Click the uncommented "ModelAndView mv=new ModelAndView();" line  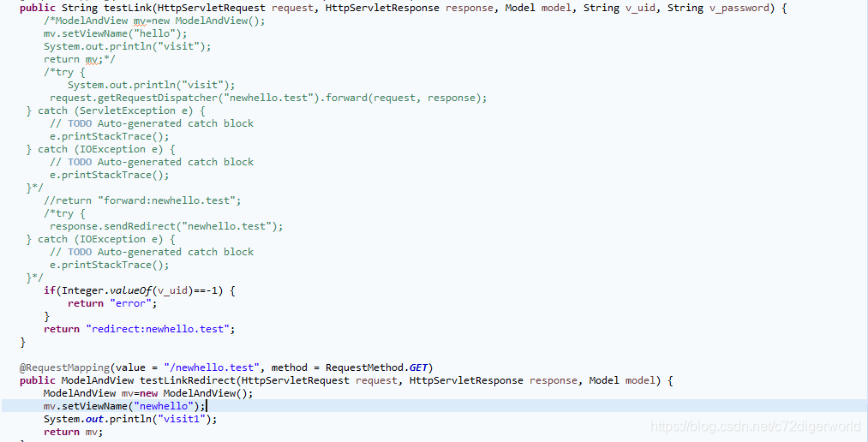[147, 393]
